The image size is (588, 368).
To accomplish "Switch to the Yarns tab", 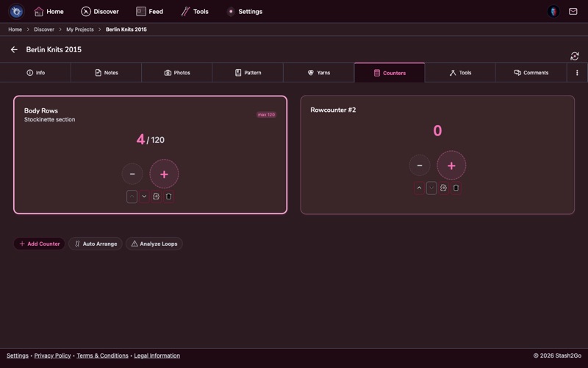I will pos(318,73).
